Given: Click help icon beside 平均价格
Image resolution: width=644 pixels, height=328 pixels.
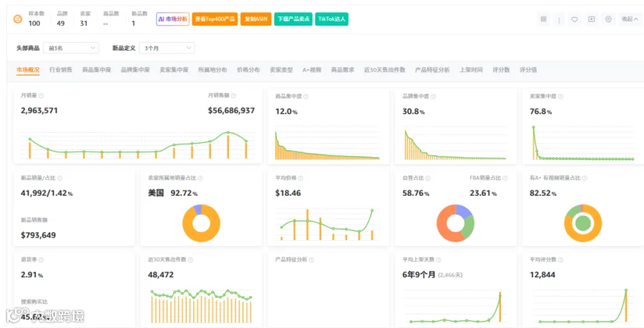Looking at the screenshot, I should pyautogui.click(x=301, y=179).
